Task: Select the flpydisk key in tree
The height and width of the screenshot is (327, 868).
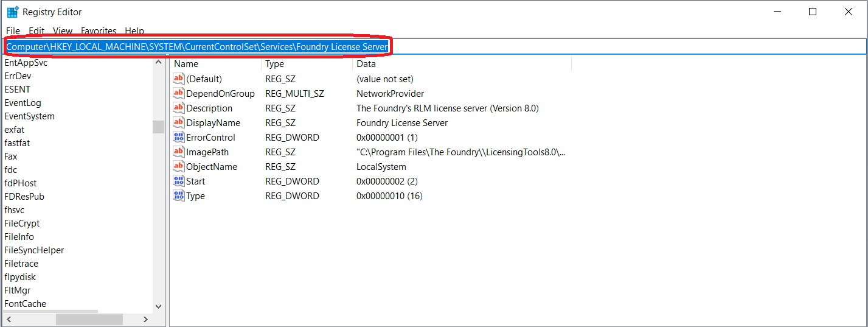Action: click(20, 277)
